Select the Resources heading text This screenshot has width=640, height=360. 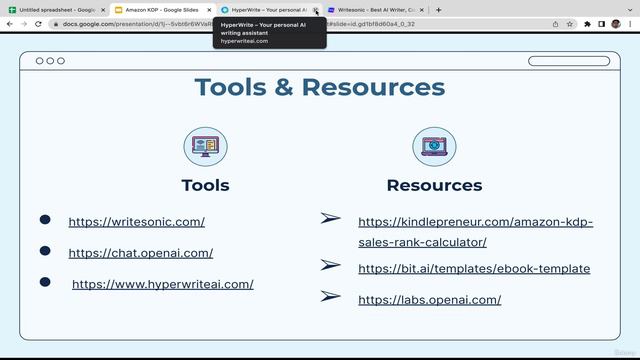click(x=434, y=185)
